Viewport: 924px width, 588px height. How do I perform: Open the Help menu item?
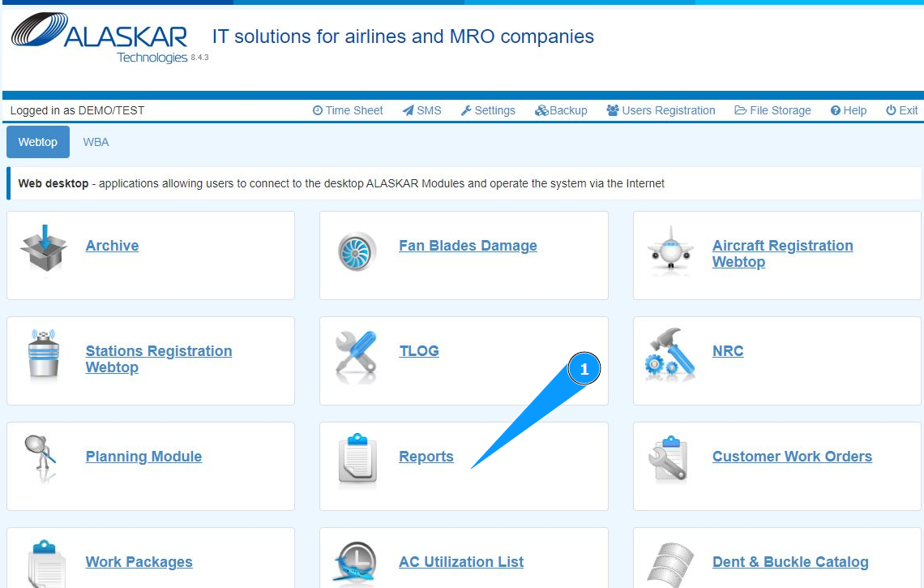(x=849, y=110)
